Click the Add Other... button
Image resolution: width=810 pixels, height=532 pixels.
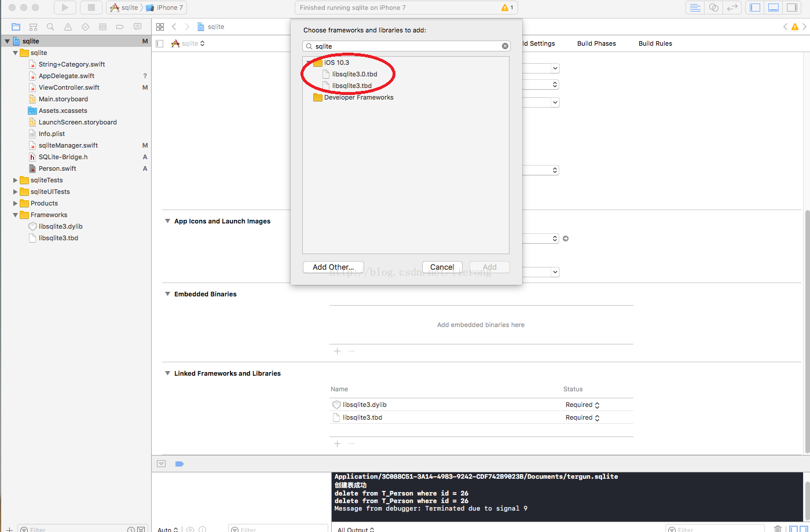pos(333,267)
